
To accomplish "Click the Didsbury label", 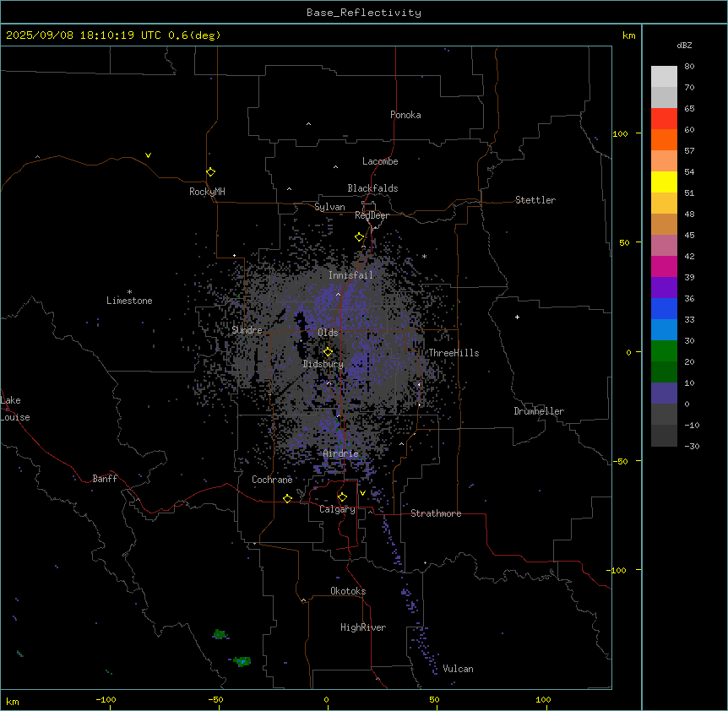I will click(323, 364).
